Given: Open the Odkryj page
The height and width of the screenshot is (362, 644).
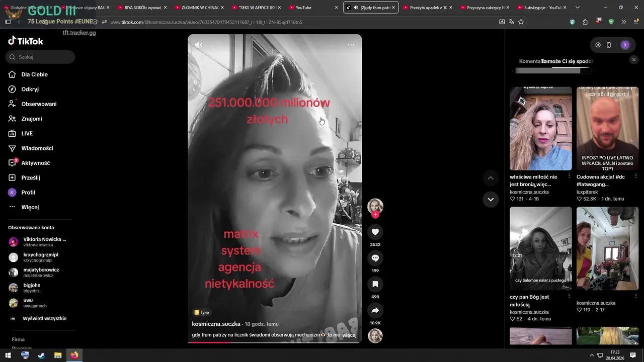Looking at the screenshot, I should (24, 89).
